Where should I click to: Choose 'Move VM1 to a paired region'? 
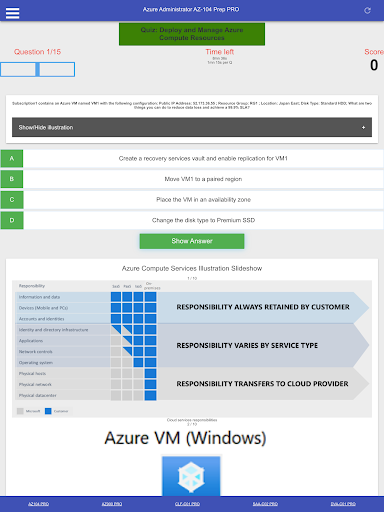coord(203,179)
